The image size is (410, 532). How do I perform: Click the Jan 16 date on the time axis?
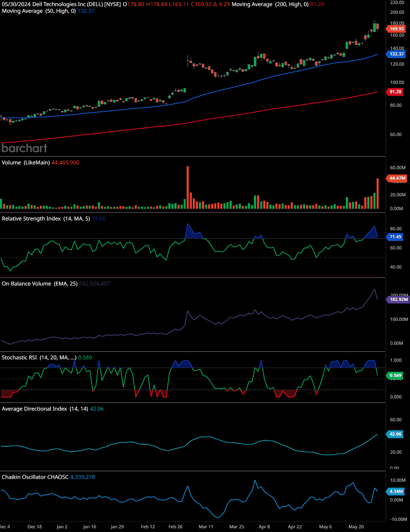[x=90, y=527]
